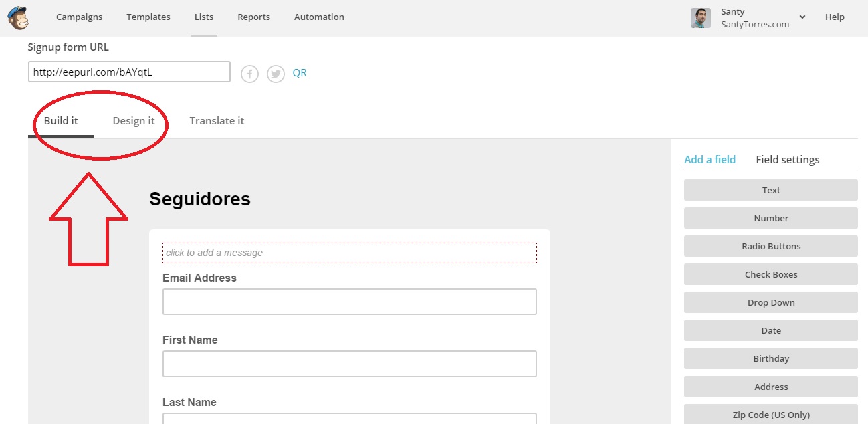Screen dimensions: 868x424
Task: Click the Santy profile avatar
Action: (x=700, y=18)
